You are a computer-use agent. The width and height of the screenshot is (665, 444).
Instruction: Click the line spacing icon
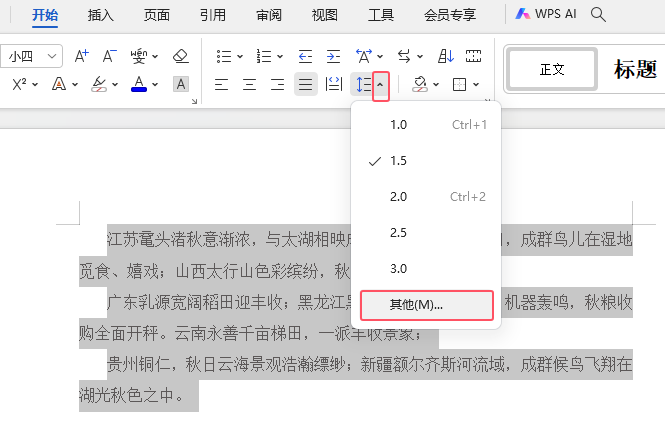[363, 84]
